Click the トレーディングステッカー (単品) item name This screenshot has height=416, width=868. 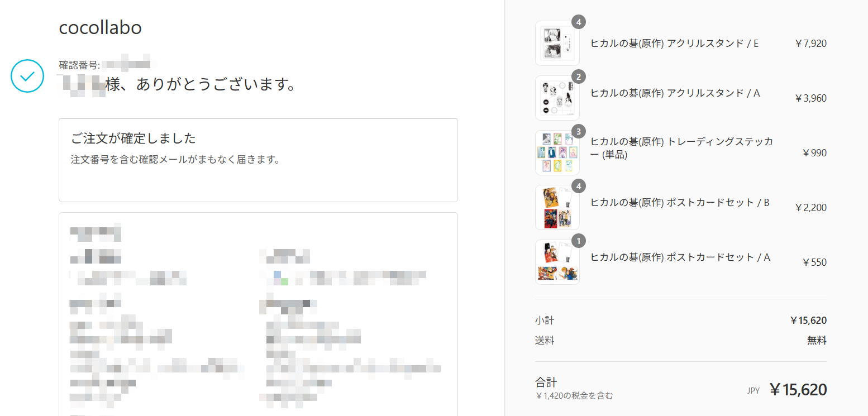coord(682,148)
